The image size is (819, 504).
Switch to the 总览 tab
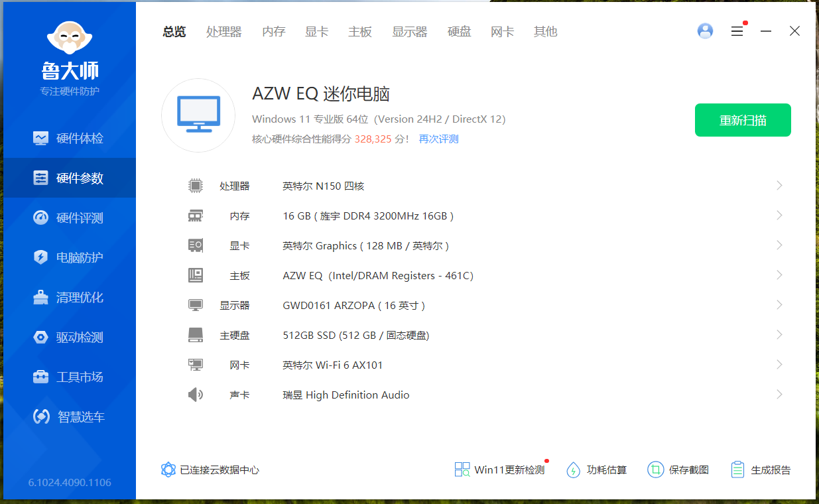[174, 32]
